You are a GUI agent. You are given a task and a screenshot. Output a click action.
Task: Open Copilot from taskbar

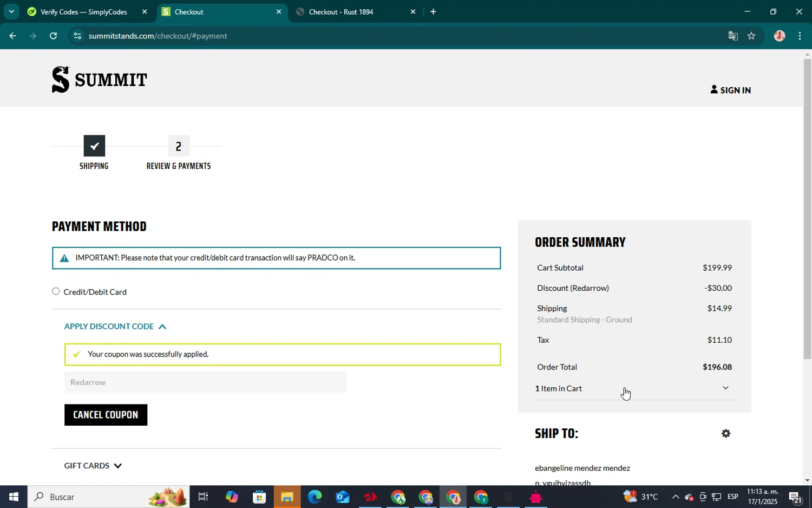tap(232, 497)
